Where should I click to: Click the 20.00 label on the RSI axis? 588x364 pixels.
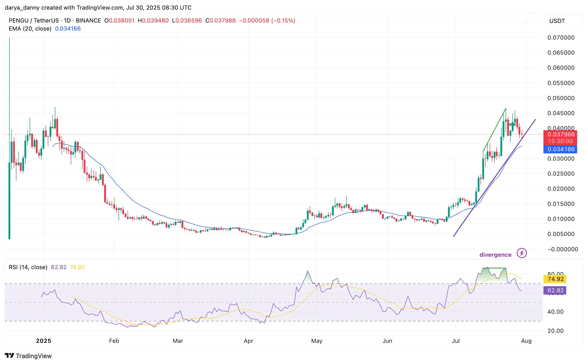(x=555, y=331)
